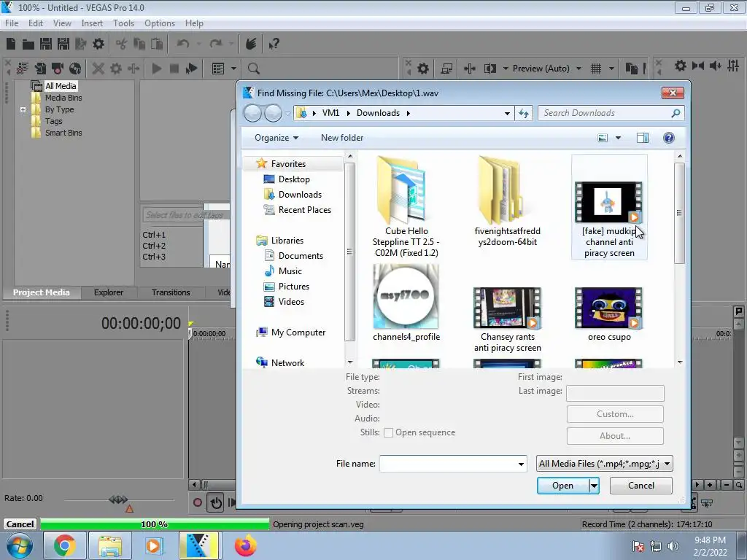Click the Refresh button beside address bar
Screen dimensions: 747x560
524,113
